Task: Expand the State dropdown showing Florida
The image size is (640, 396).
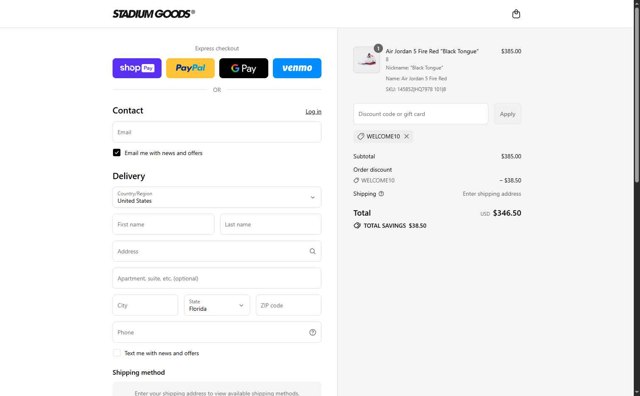Action: pos(217,305)
